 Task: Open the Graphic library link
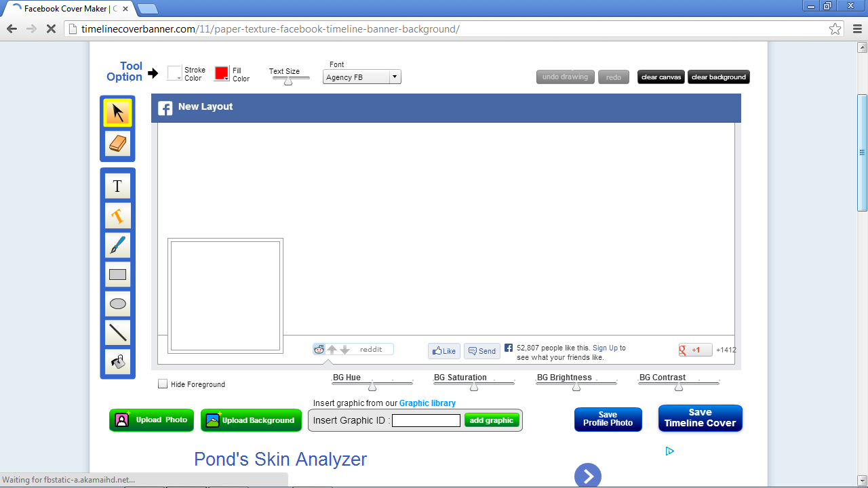point(427,403)
